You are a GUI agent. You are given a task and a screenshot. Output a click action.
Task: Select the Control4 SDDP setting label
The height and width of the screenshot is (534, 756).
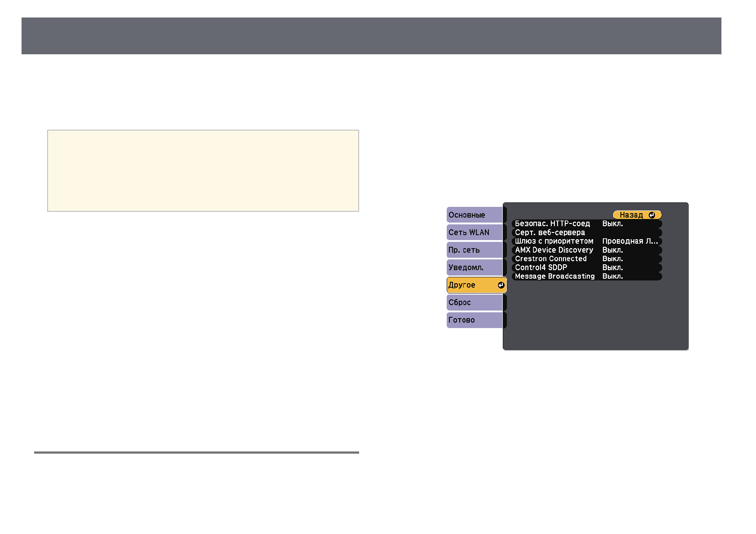click(541, 267)
